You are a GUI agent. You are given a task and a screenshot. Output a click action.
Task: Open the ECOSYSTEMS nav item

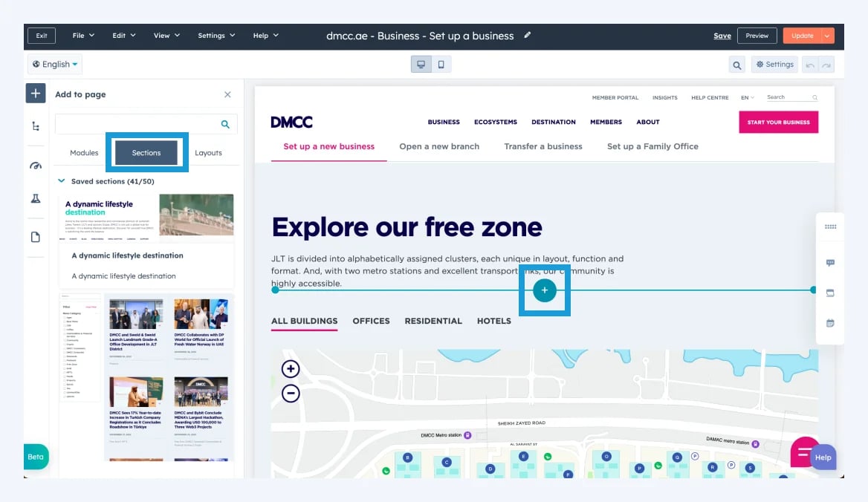click(x=496, y=123)
